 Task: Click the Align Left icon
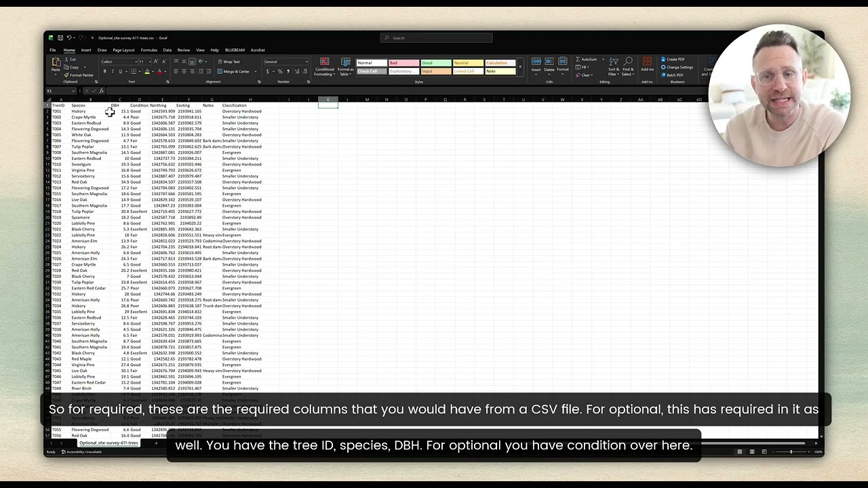(176, 71)
